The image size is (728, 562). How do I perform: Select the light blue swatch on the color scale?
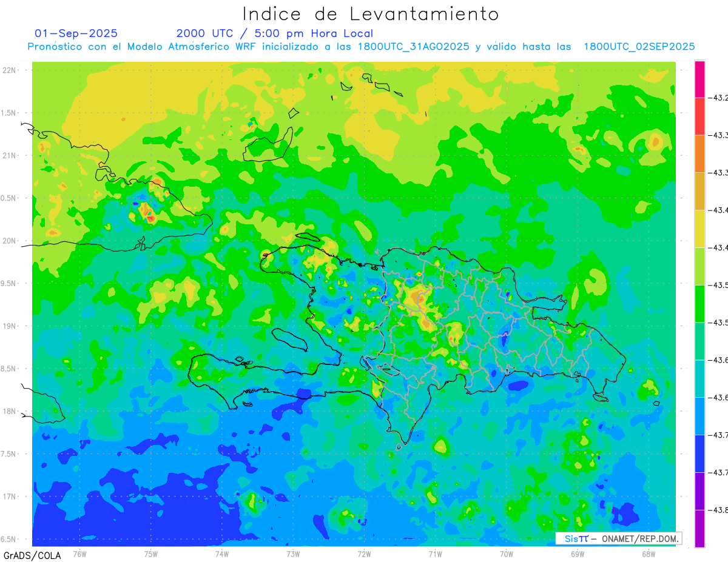click(x=699, y=416)
